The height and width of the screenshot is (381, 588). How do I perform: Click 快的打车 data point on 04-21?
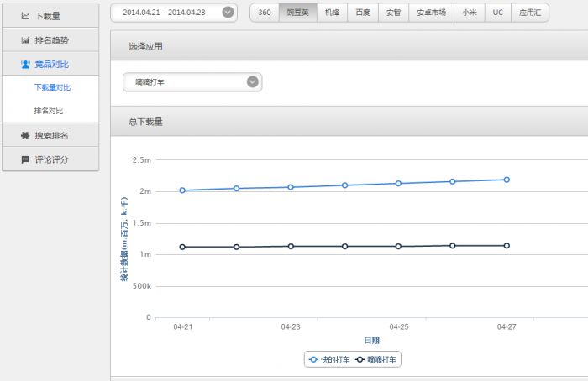(x=182, y=190)
